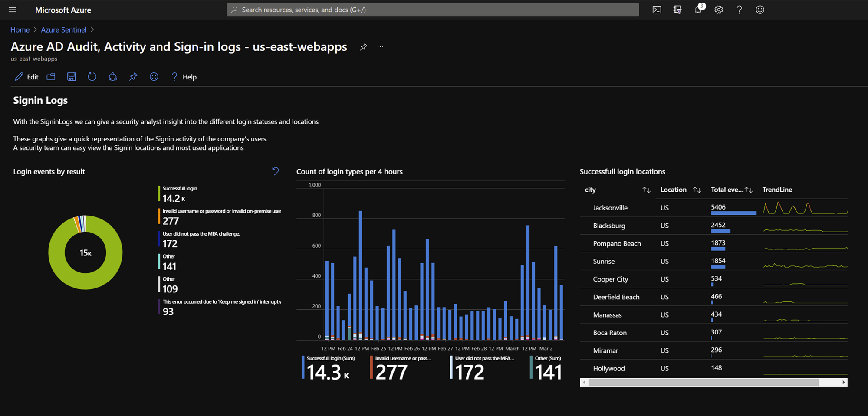868x416 pixels.
Task: Click the 5406 total events value
Action: pyautogui.click(x=718, y=207)
